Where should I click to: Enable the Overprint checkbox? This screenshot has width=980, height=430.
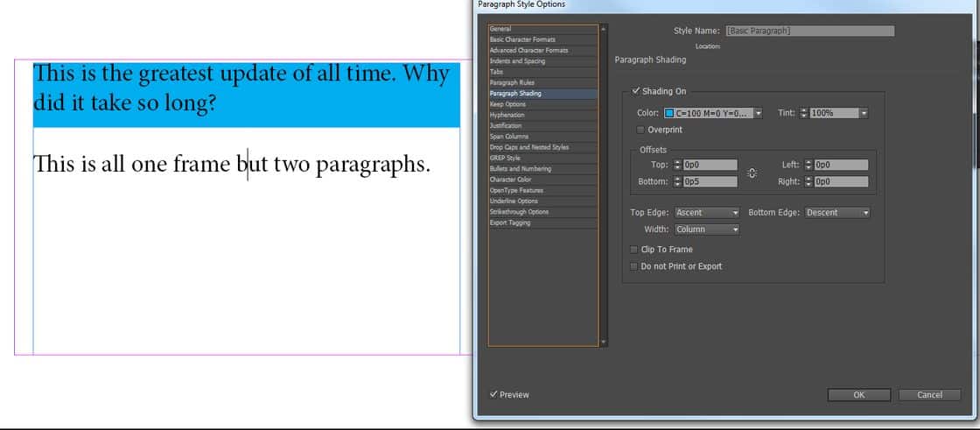tap(640, 130)
